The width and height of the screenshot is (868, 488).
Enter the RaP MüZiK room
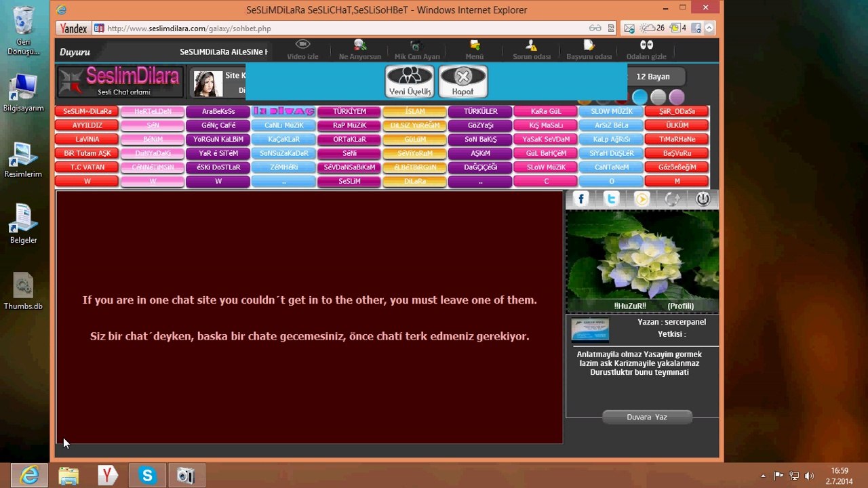pyautogui.click(x=349, y=125)
